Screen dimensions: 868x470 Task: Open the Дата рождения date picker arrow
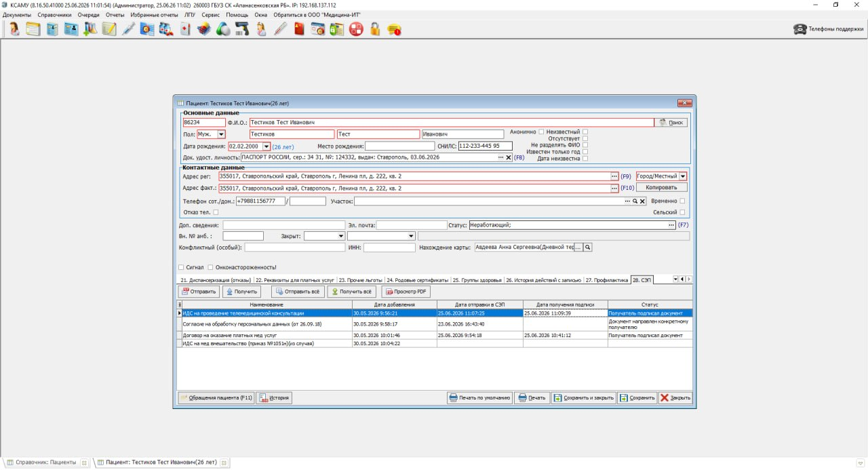point(266,146)
